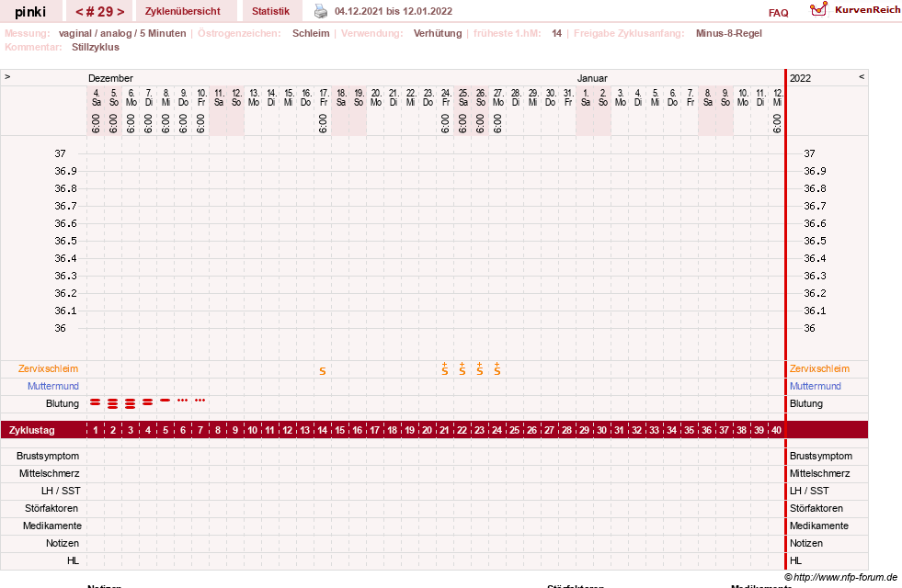Click cycle day 28 in Zyklustag row
The width and height of the screenshot is (902, 588).
tap(566, 430)
